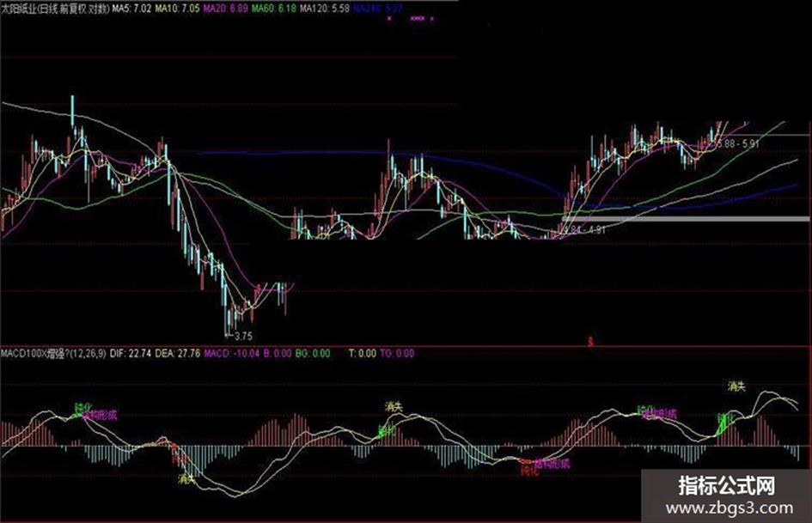
Task: Click the 消失 label above the middle MACD peak
Action: point(394,406)
